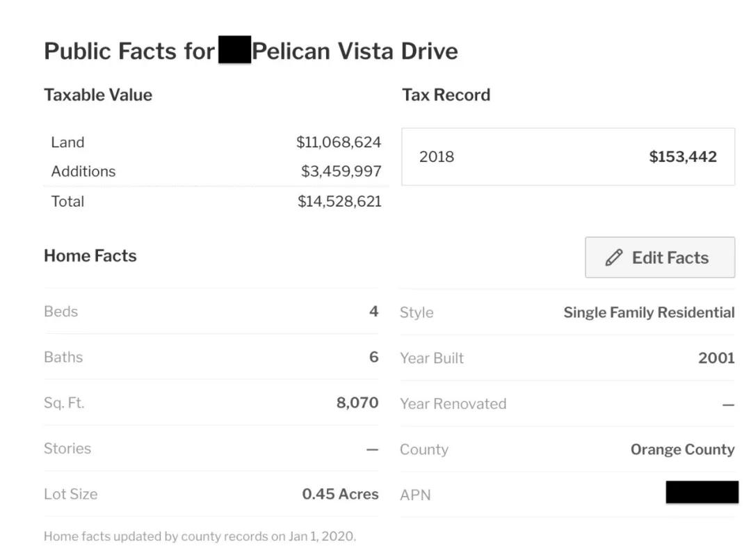Click Single Family Residential style value

(x=649, y=313)
